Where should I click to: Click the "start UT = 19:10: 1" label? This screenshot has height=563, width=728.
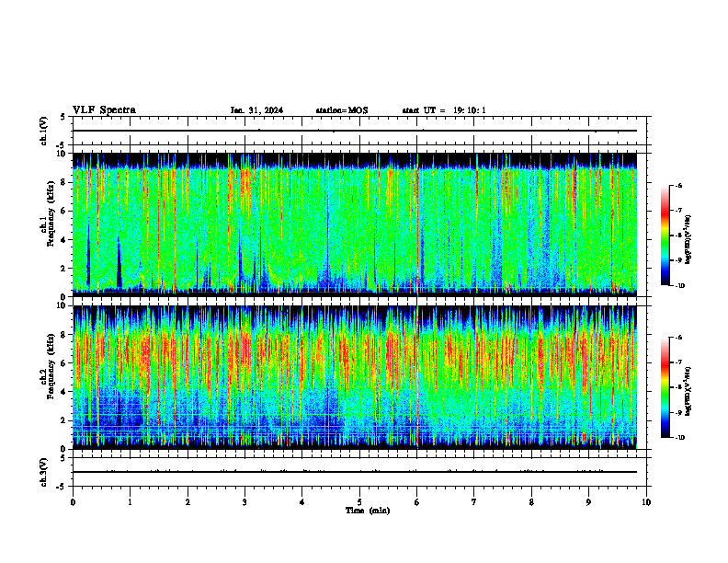444,110
